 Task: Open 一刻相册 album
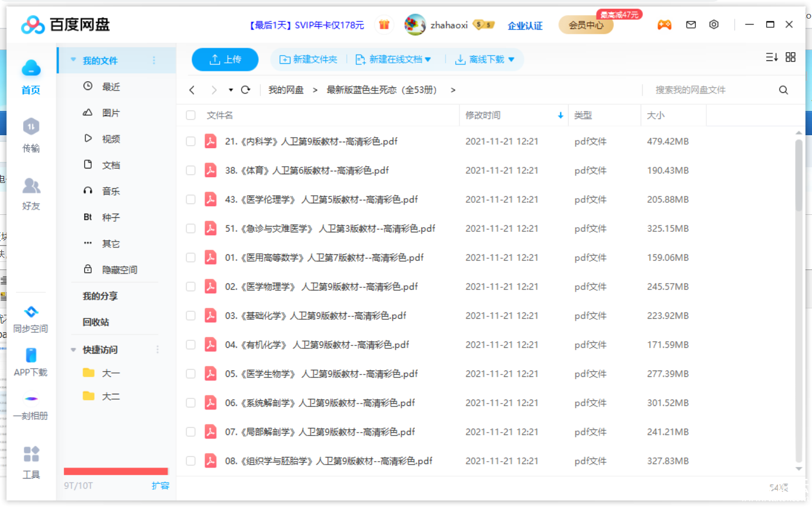click(31, 407)
